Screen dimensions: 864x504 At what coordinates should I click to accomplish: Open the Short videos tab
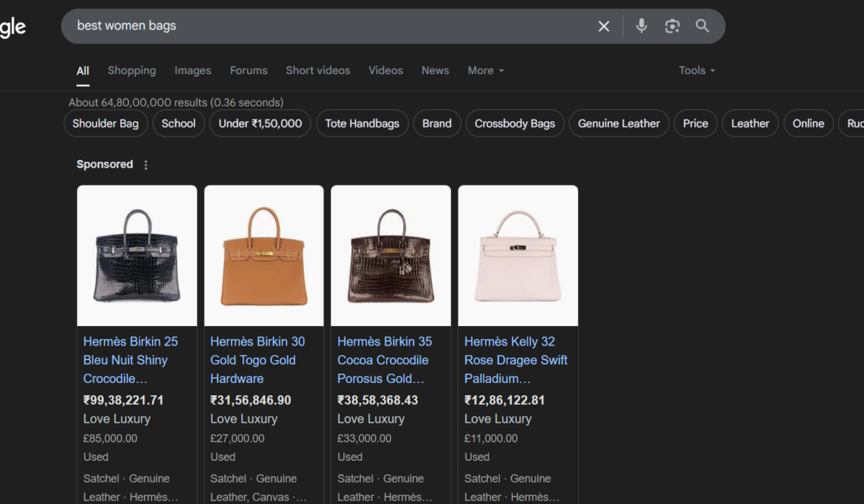coord(318,71)
